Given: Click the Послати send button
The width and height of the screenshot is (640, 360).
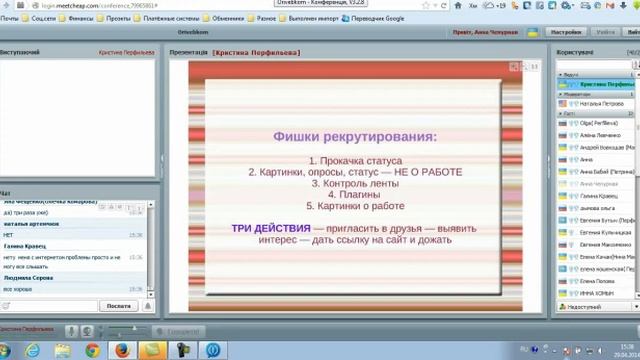Looking at the screenshot, I should [118, 306].
